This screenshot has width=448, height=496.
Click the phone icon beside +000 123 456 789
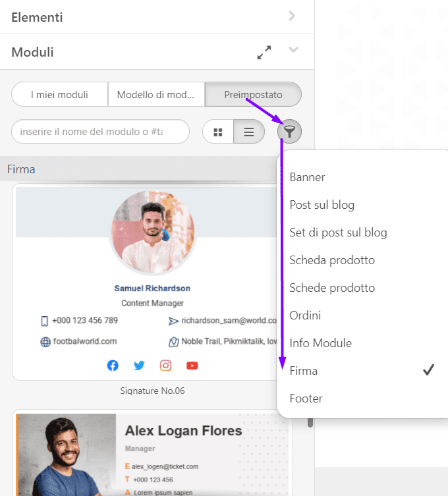click(x=45, y=321)
